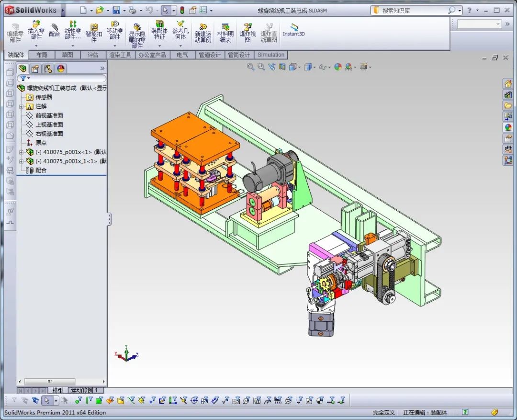Expand the 注解 annotations tree node

(x=21, y=106)
